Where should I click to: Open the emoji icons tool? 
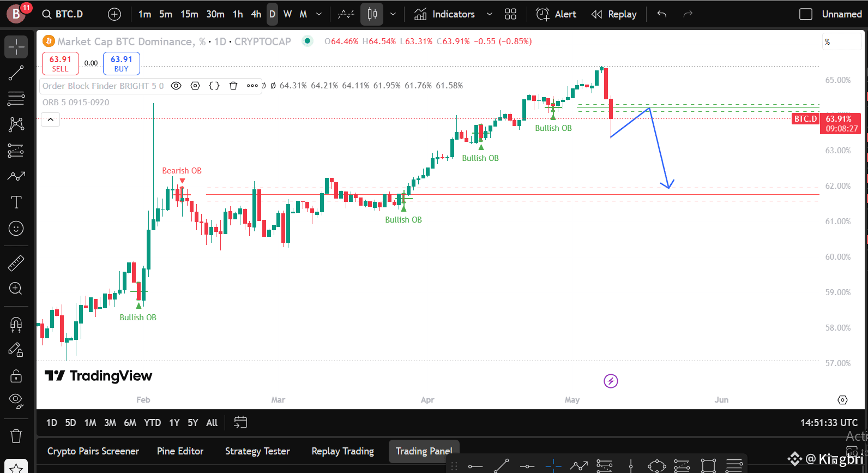pyautogui.click(x=16, y=229)
